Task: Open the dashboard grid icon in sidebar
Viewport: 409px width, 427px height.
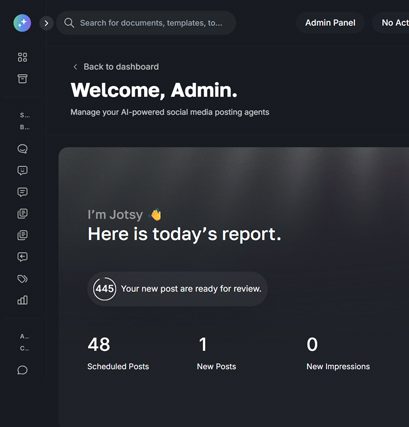Action: pyautogui.click(x=22, y=57)
